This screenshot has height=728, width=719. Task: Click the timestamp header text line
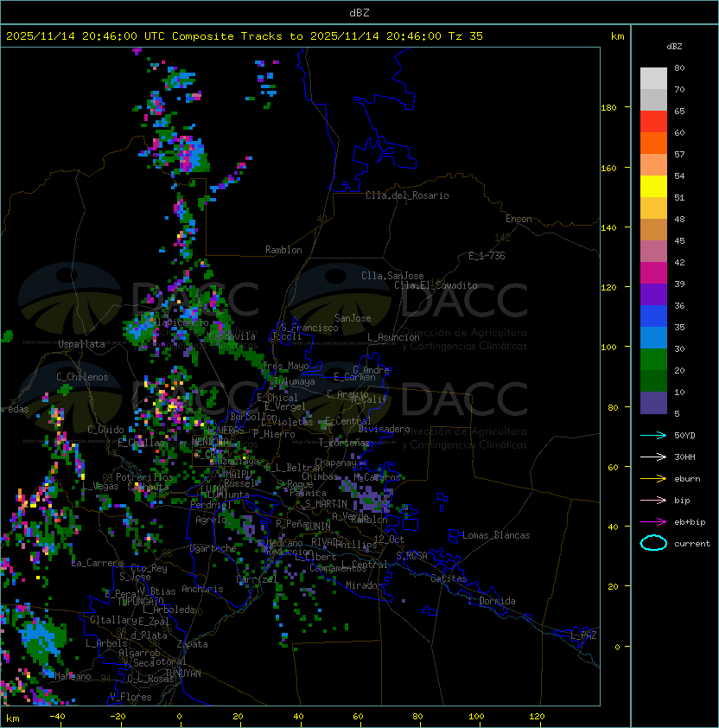[x=245, y=36]
